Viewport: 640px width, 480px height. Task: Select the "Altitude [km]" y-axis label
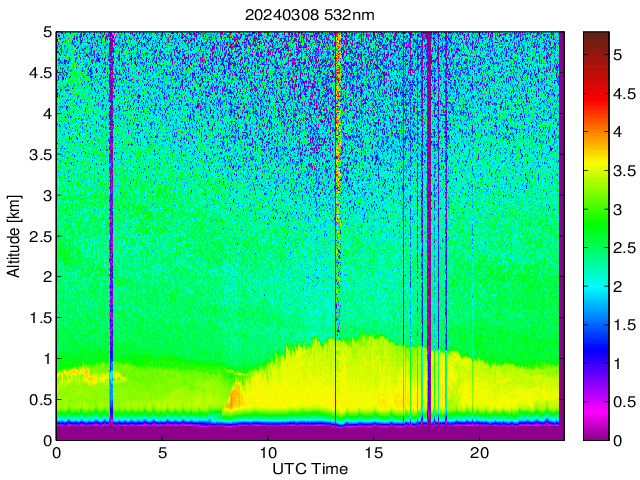[14, 235]
